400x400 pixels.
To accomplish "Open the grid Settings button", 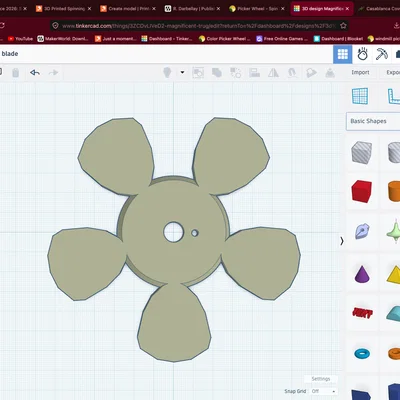I will (321, 379).
